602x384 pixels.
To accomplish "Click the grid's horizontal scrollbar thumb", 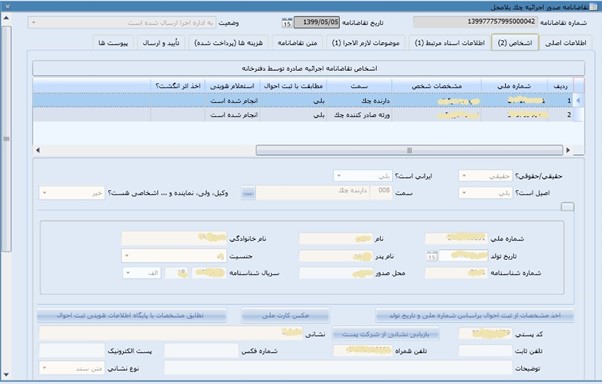I will [x=409, y=150].
